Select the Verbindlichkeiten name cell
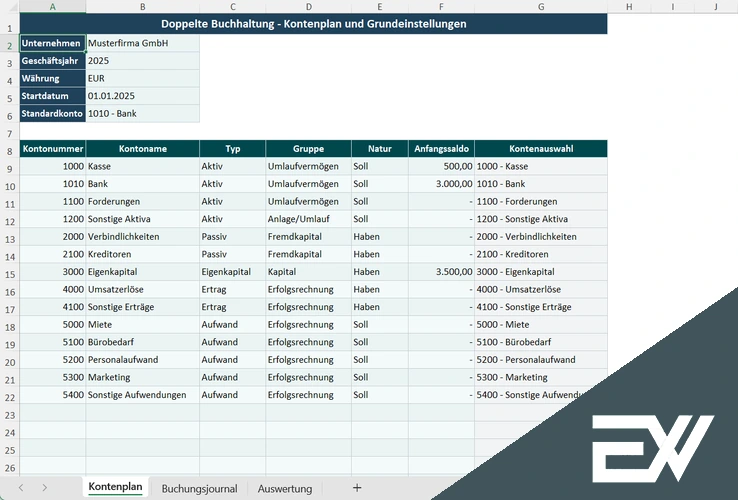Viewport: 738px width, 500px height. pyautogui.click(x=143, y=236)
